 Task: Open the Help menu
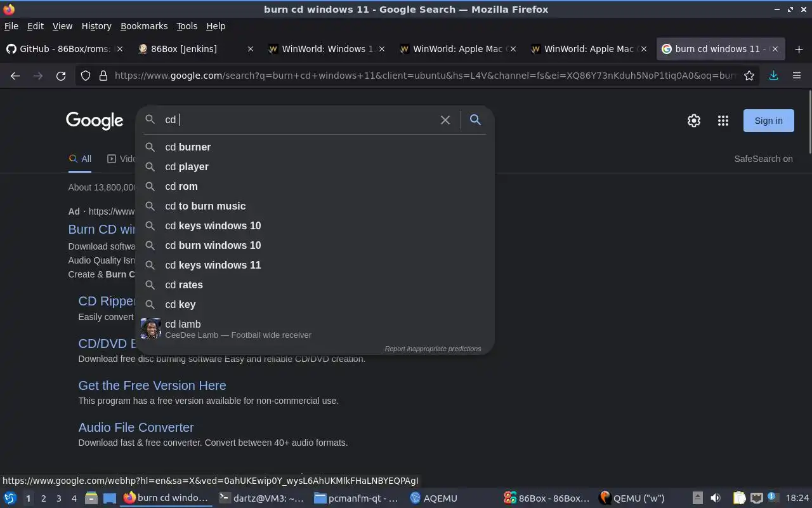click(x=216, y=26)
